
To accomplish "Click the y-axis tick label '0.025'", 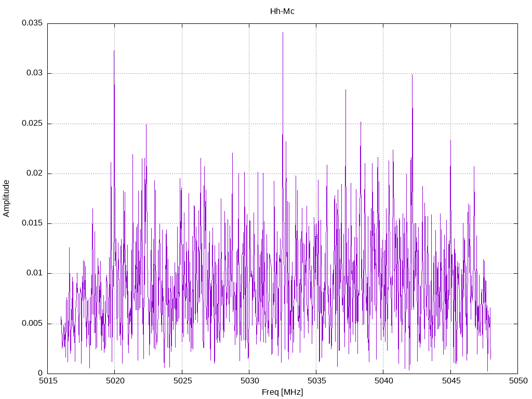I will (32, 123).
